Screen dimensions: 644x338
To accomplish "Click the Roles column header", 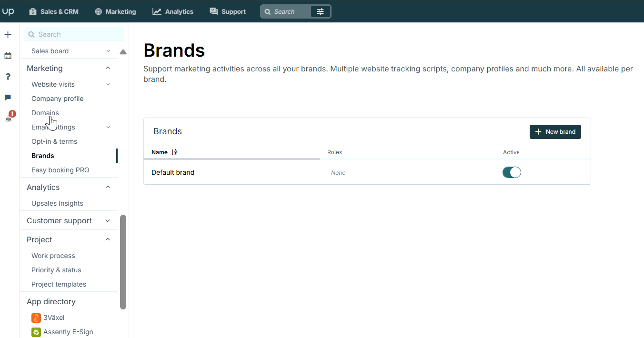I will [x=335, y=152].
